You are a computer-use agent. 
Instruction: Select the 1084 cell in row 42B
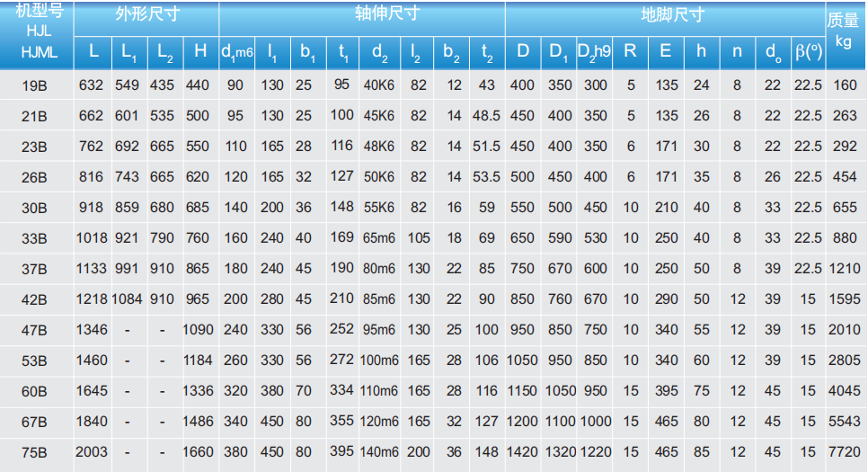tap(127, 299)
